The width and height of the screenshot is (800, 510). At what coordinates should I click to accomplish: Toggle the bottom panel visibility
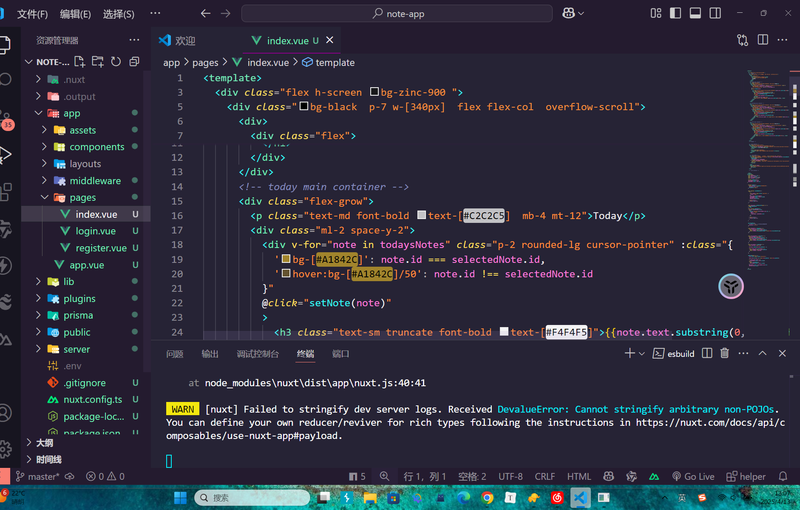coord(695,13)
